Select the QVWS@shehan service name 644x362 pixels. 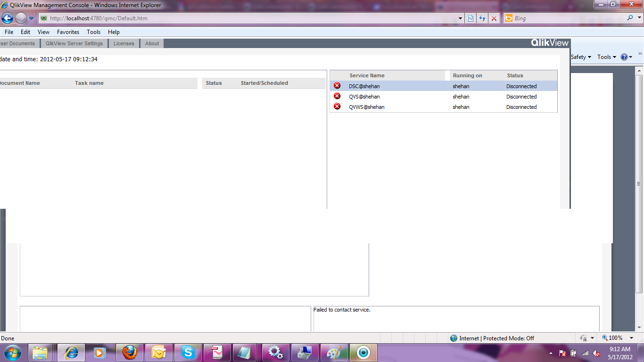click(x=367, y=107)
